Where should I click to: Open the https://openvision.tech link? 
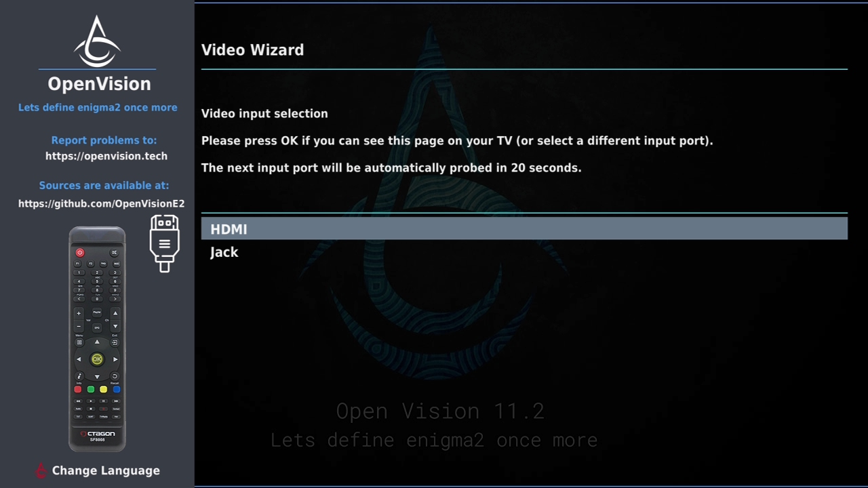106,156
